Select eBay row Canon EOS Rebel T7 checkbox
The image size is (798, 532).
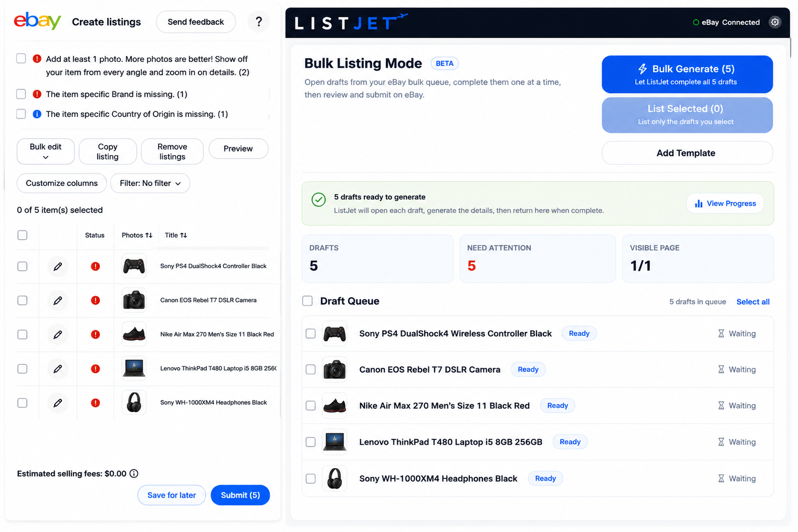point(22,300)
